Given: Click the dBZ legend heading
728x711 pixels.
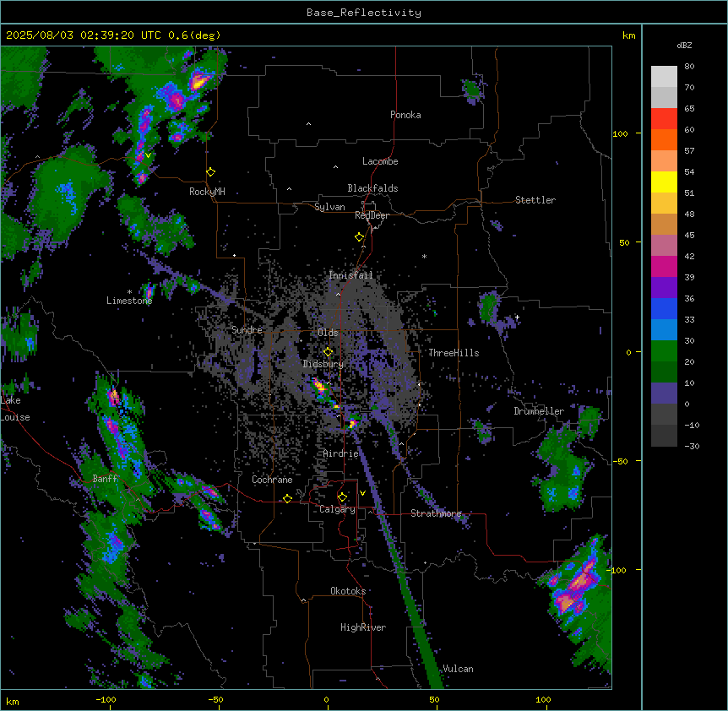Looking at the screenshot, I should point(684,46).
